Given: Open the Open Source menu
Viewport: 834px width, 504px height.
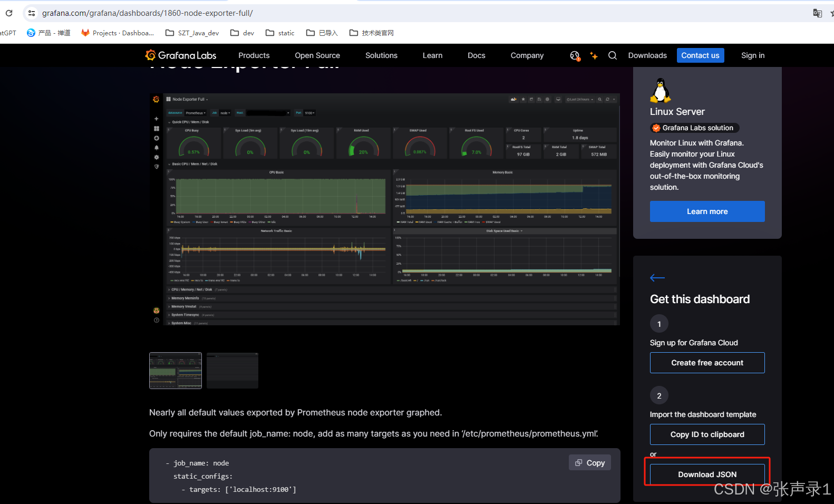Looking at the screenshot, I should [317, 55].
